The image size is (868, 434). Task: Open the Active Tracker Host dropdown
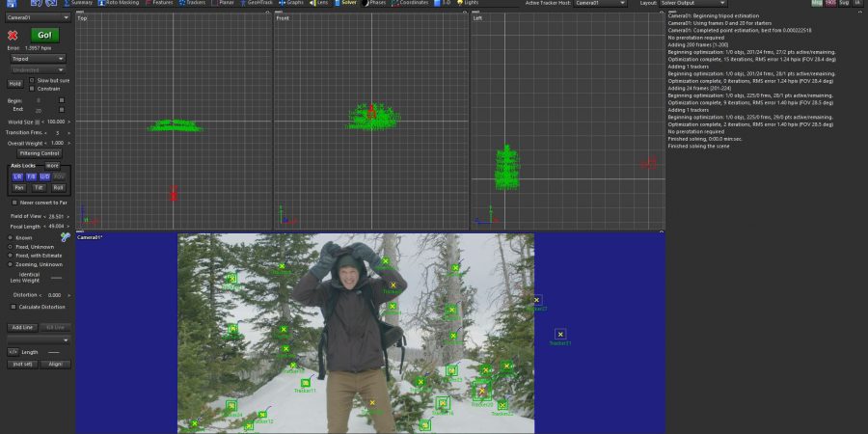point(599,3)
